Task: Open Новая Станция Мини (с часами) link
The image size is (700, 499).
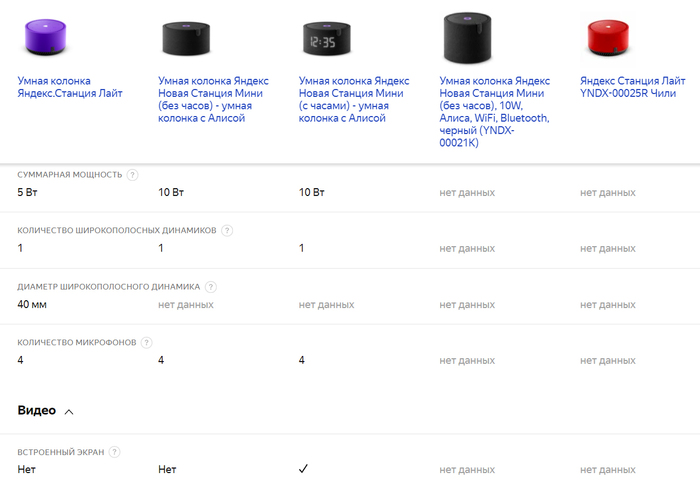Action: pyautogui.click(x=354, y=100)
